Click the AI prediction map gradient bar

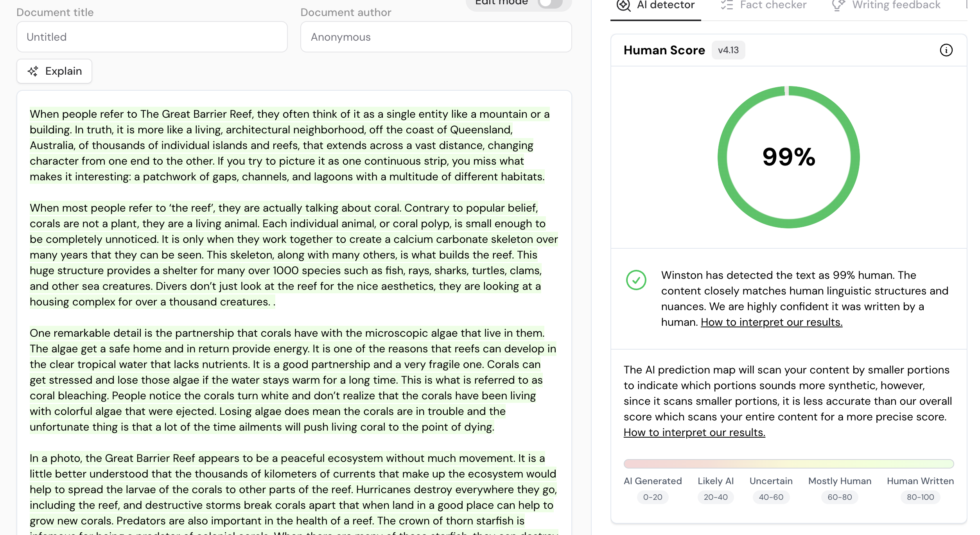click(x=788, y=464)
